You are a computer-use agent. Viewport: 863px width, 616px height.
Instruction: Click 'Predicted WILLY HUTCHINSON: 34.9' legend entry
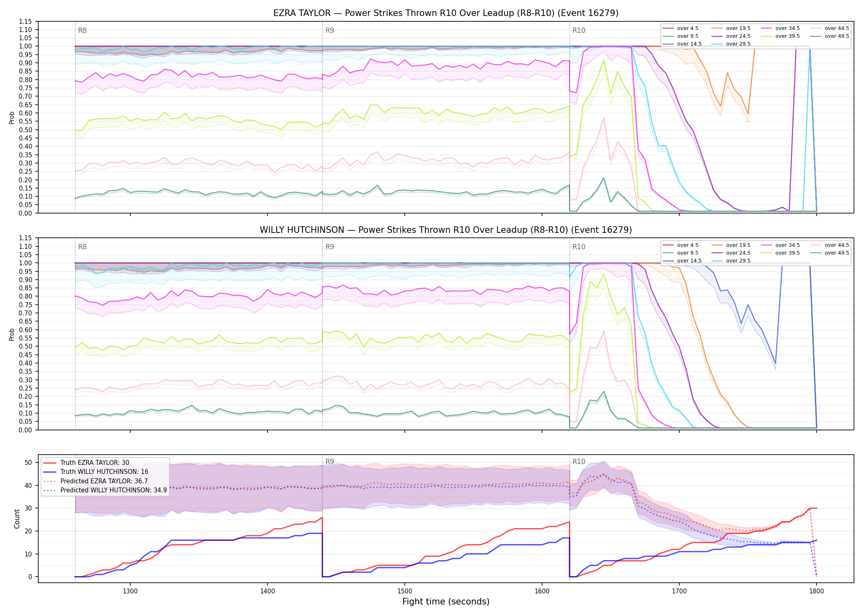[105, 490]
